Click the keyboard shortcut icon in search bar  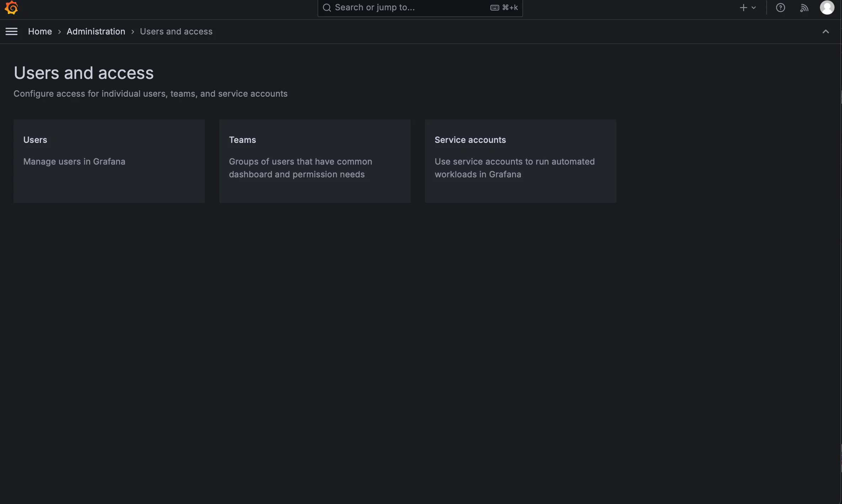click(x=495, y=7)
